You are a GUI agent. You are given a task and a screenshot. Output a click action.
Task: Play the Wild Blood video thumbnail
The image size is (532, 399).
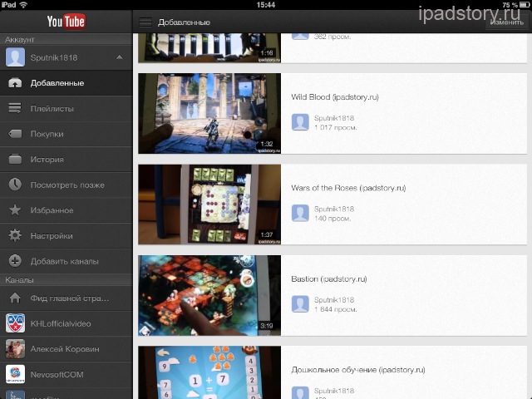tap(209, 113)
